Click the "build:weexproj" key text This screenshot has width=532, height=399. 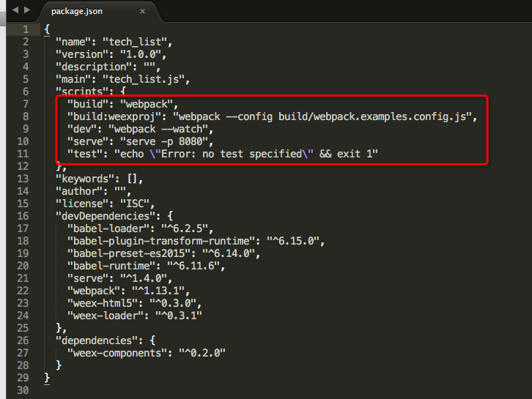click(x=114, y=116)
